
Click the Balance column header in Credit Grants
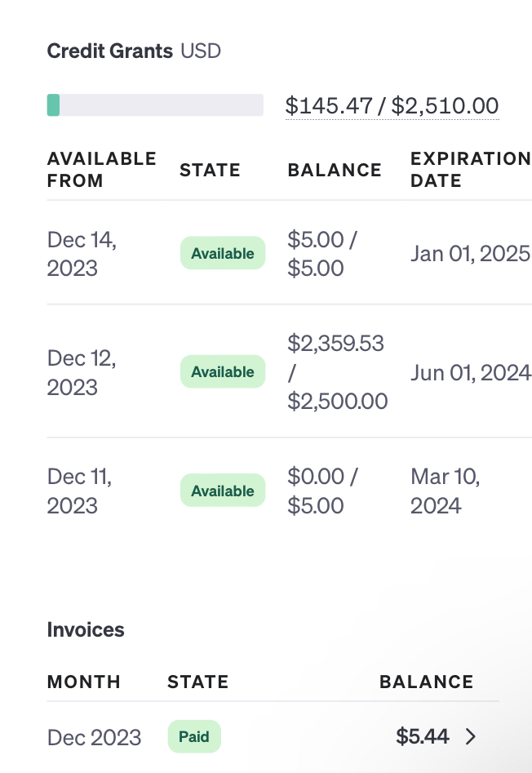(335, 170)
